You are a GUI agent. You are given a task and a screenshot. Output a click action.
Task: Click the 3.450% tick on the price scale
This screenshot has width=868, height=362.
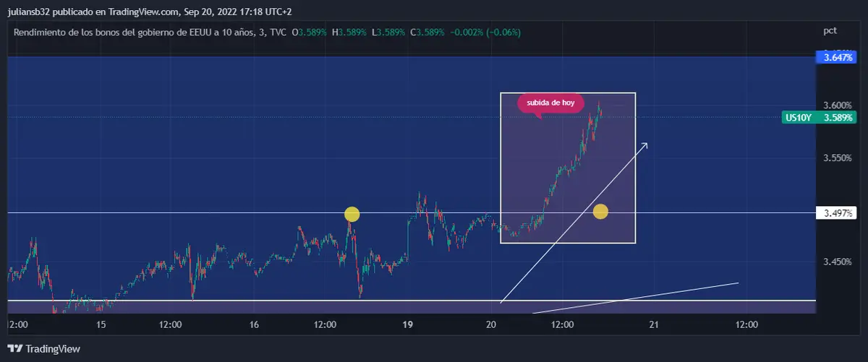[838, 262]
